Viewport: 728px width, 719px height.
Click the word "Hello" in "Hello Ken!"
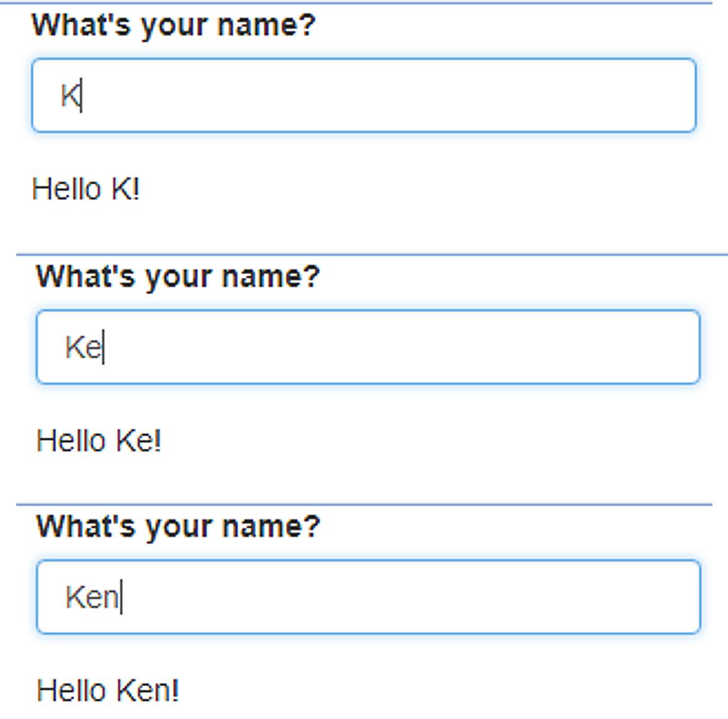(72, 690)
